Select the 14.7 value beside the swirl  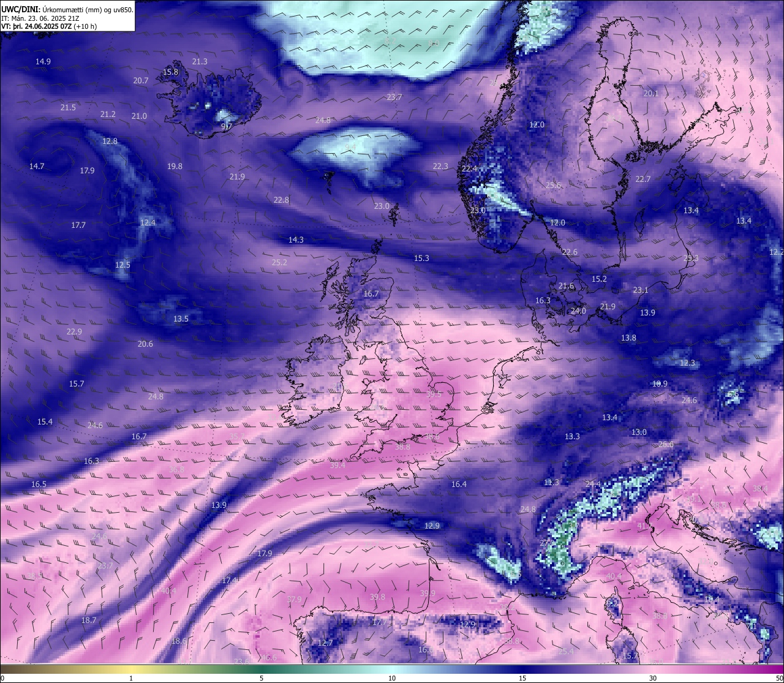pyautogui.click(x=37, y=166)
